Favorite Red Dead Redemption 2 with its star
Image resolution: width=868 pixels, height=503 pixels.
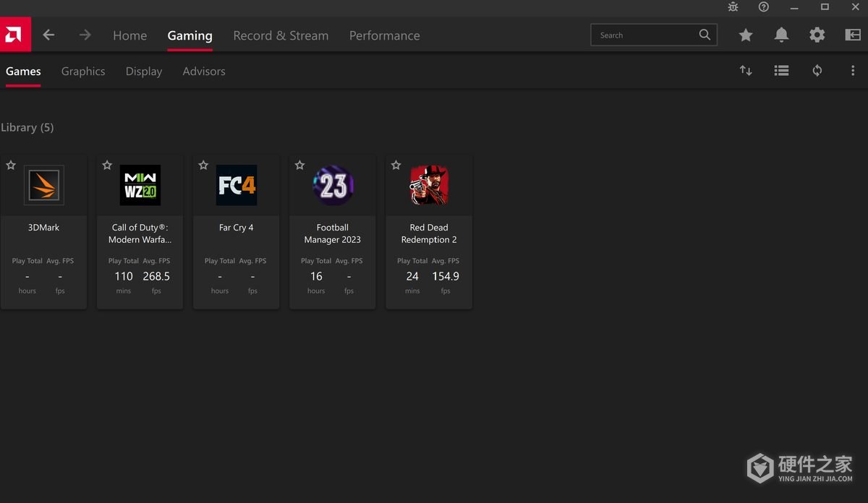tap(396, 165)
